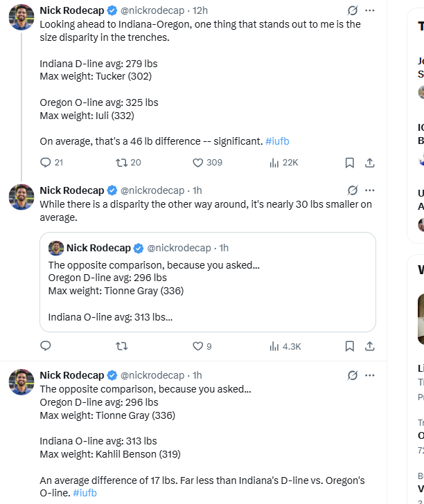Share the tweet posted 12h ago
The width and height of the screenshot is (424, 504).
coord(370,163)
